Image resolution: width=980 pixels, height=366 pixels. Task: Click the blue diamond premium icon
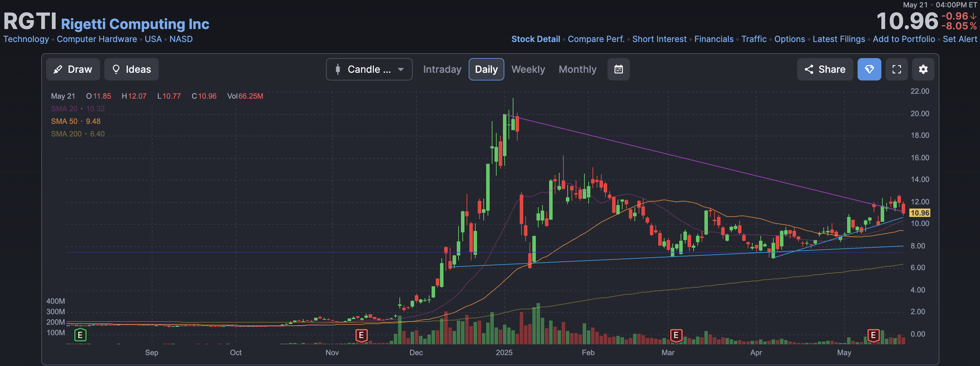869,69
